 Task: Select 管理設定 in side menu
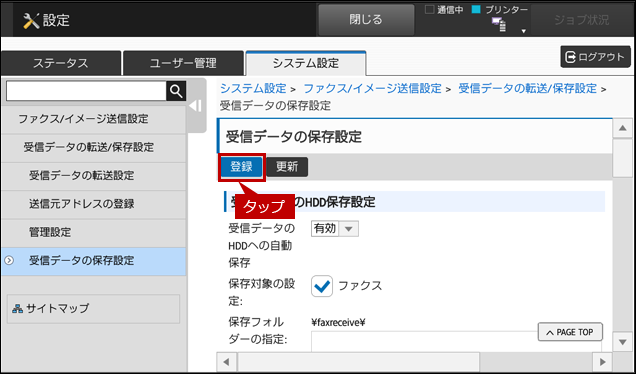tap(94, 232)
